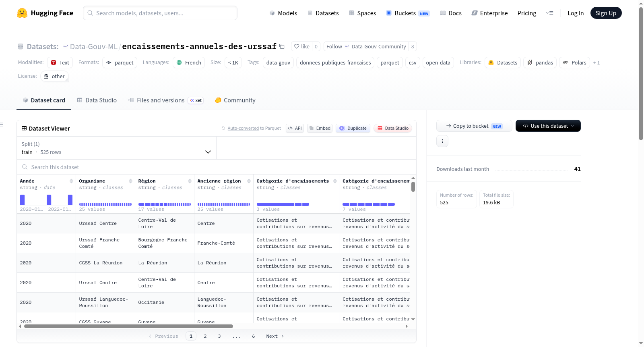Select the French language tag
The image size is (644, 347).
(x=189, y=62)
